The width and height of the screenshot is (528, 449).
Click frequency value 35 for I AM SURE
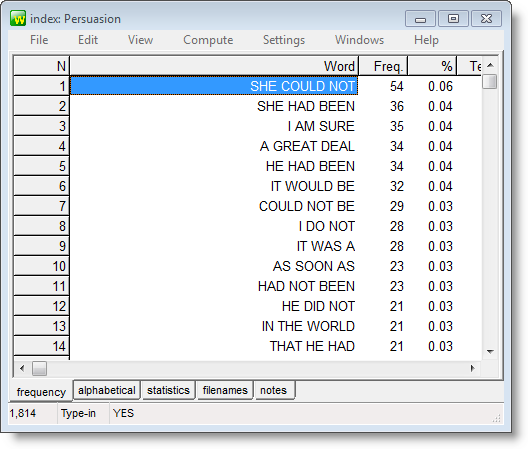397,126
